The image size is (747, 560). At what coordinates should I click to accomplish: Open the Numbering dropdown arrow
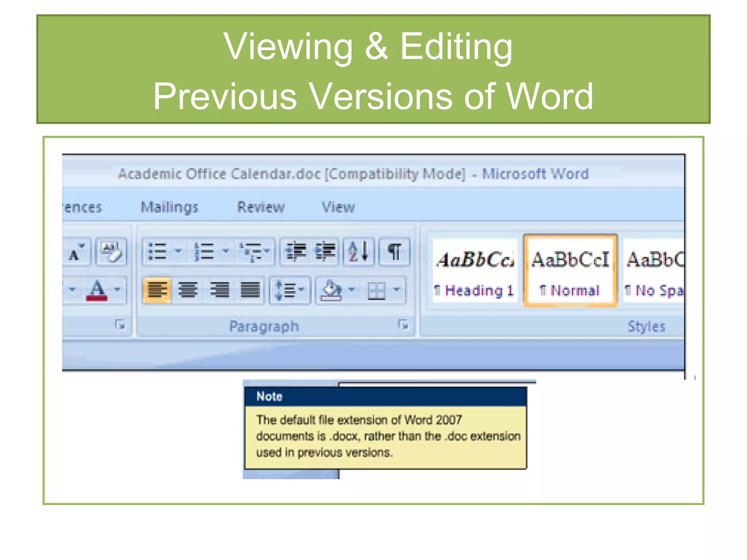coord(226,251)
